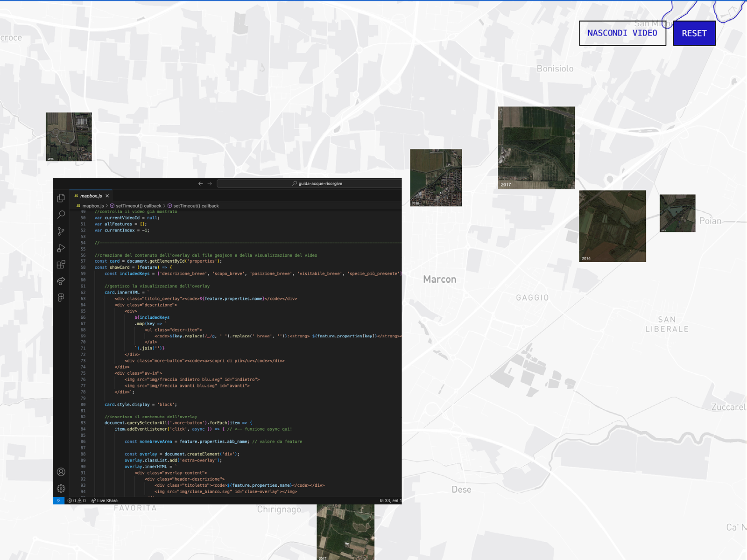Select the mapbox.js editor tab

[92, 196]
